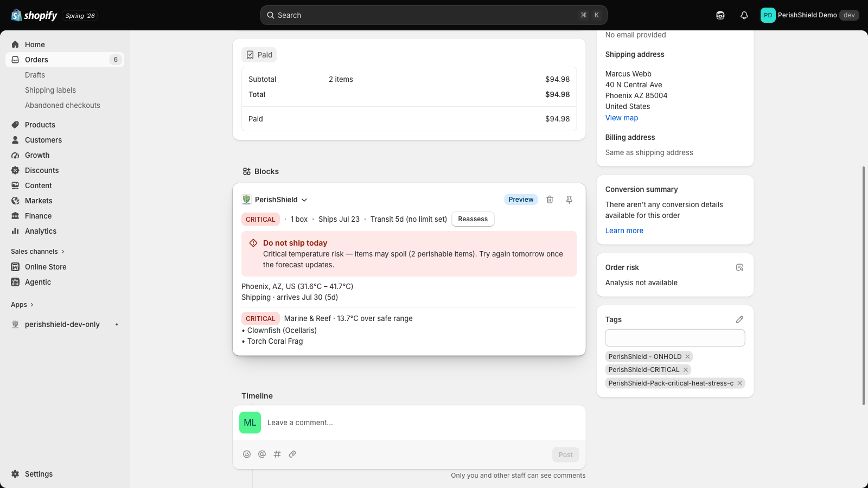The image size is (868, 488).
Task: Click the Growth icon in sidebar
Action: point(15,155)
